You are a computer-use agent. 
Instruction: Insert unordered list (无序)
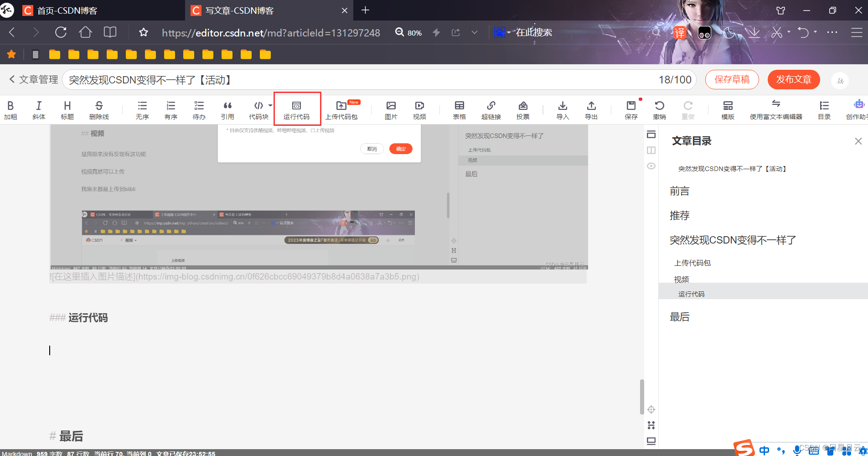pos(142,110)
